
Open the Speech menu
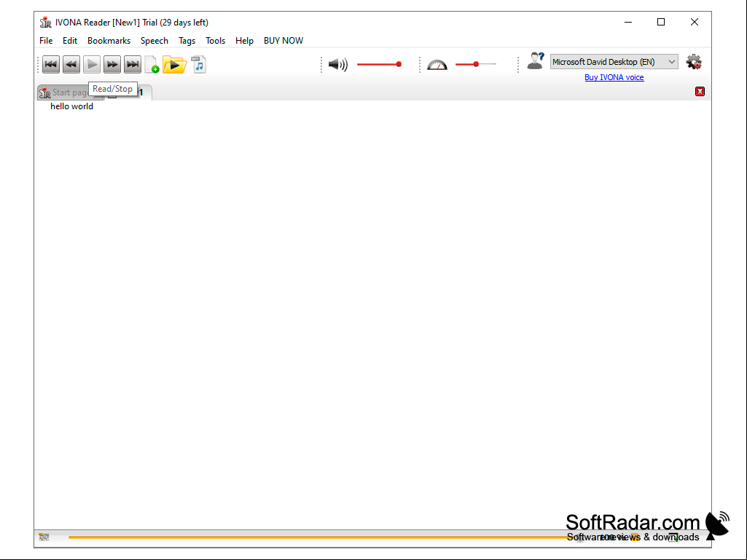tap(155, 41)
